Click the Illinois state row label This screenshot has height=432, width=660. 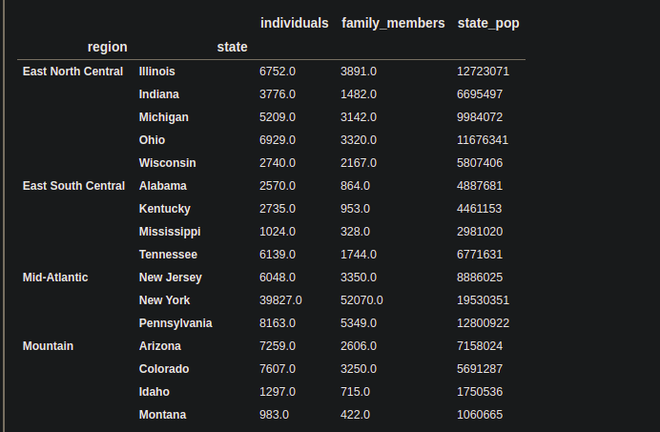[x=157, y=72]
